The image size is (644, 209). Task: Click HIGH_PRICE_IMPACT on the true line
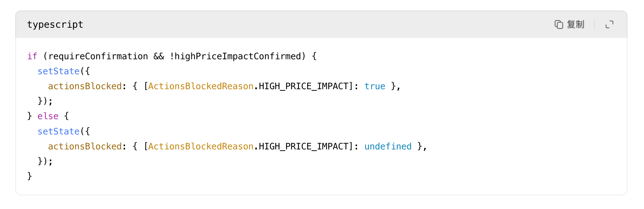coord(304,86)
